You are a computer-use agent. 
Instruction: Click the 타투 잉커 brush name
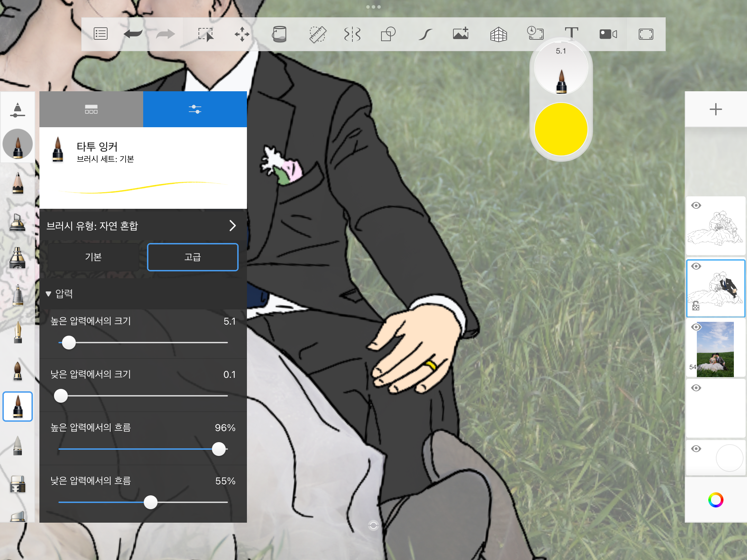pyautogui.click(x=97, y=147)
